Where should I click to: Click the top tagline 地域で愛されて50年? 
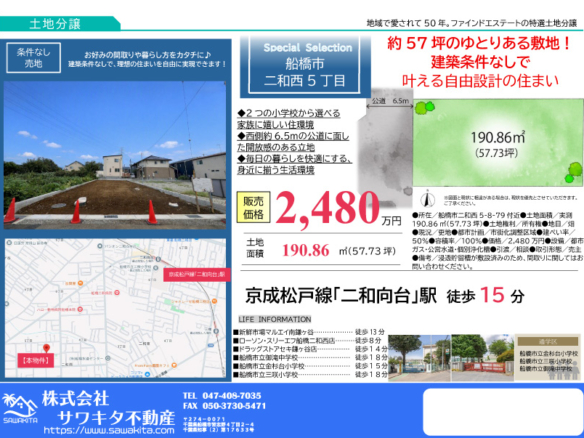(x=472, y=23)
